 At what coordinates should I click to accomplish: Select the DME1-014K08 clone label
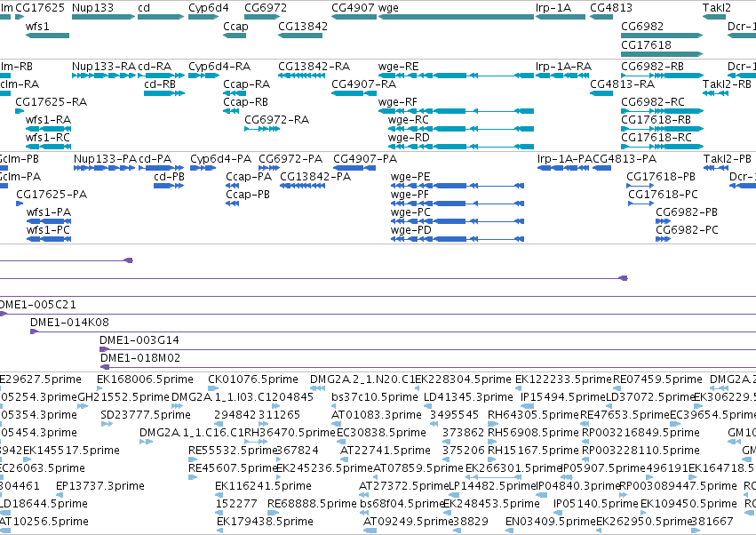point(70,323)
